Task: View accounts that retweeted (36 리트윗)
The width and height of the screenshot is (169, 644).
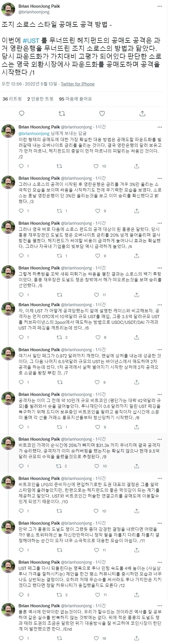Action: (11, 99)
